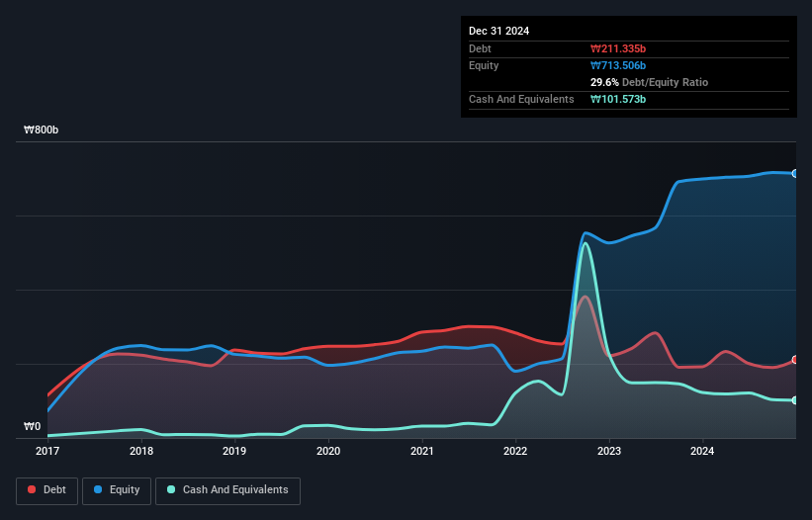Click Cash And Equivalents label in tooltip
Image resolution: width=812 pixels, height=520 pixels.
pos(521,99)
